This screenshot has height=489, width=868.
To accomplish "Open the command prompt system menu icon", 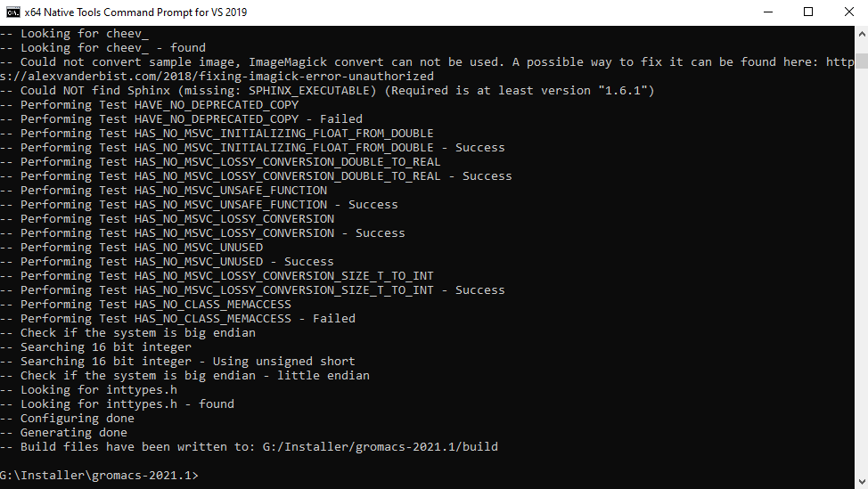I will coord(12,12).
